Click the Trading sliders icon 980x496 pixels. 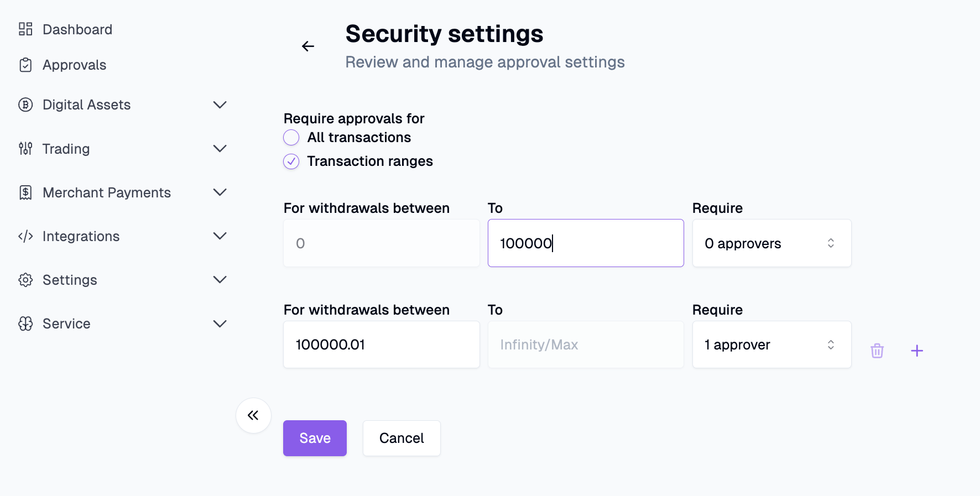point(25,149)
